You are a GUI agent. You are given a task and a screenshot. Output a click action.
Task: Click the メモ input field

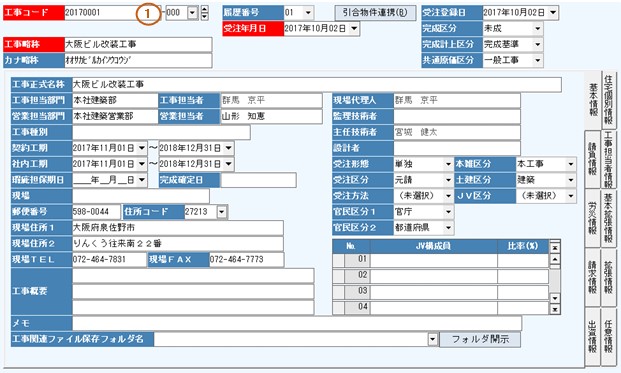(x=297, y=323)
